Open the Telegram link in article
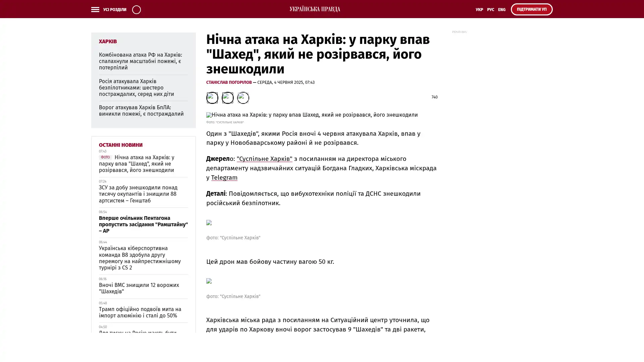 click(x=224, y=178)
